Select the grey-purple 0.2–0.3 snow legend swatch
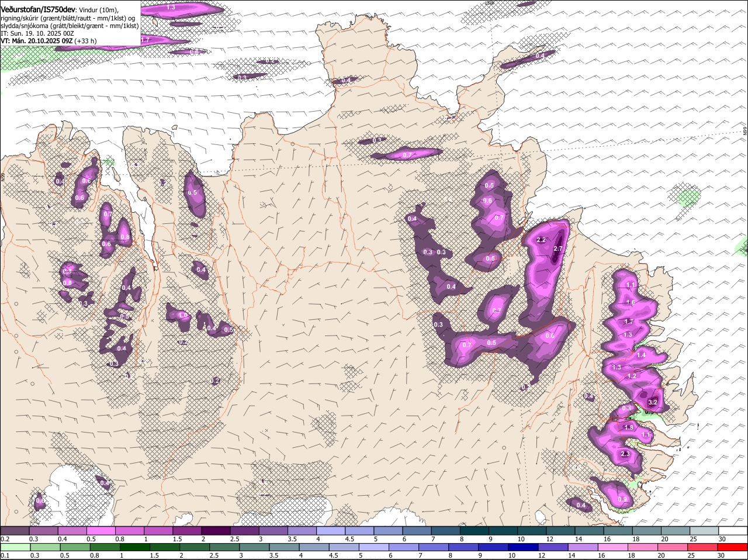Viewport: 748px width, 560px height. point(15,530)
